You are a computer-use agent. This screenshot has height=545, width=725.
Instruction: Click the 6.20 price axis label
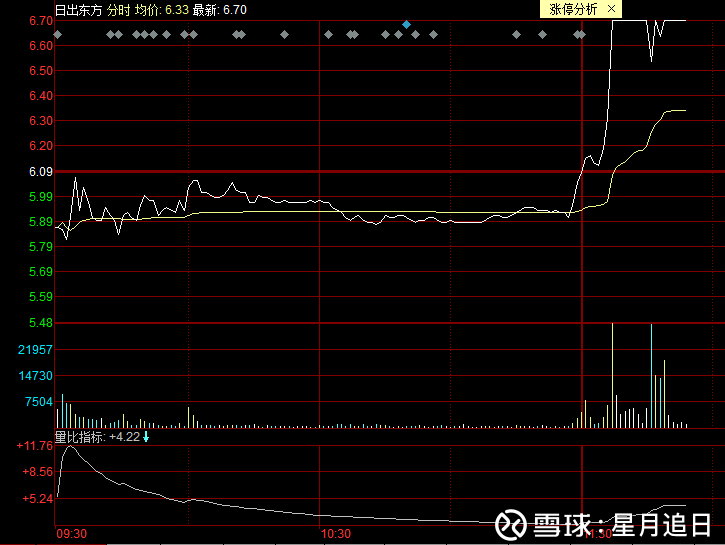41,146
